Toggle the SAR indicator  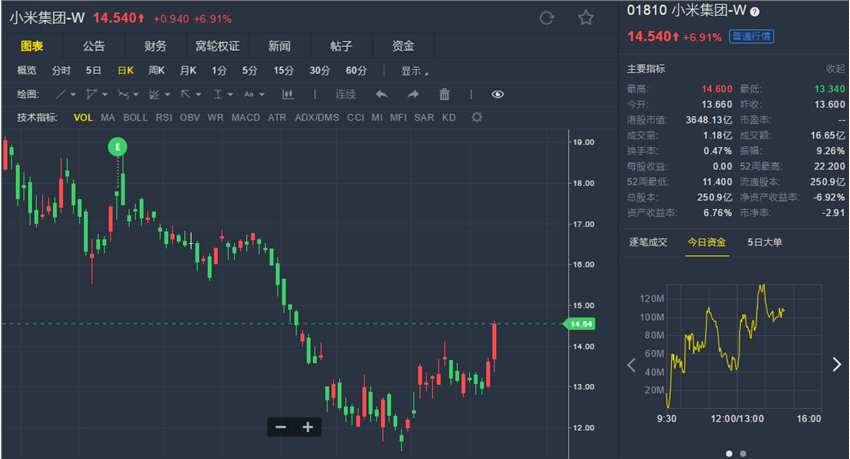(x=424, y=118)
